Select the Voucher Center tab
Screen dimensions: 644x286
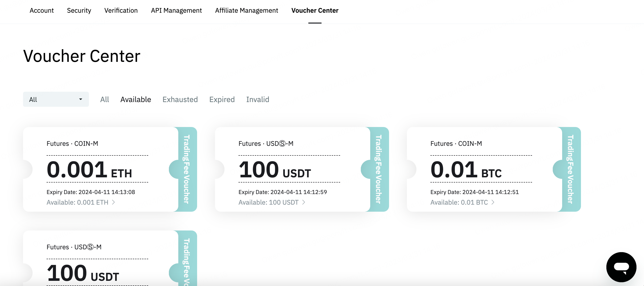coord(315,10)
